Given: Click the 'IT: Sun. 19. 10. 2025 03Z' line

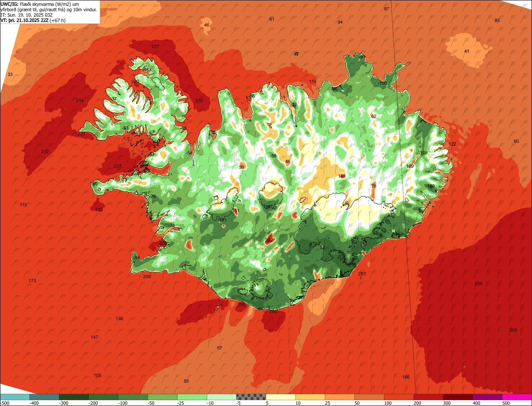Looking at the screenshot, I should 27,15.
